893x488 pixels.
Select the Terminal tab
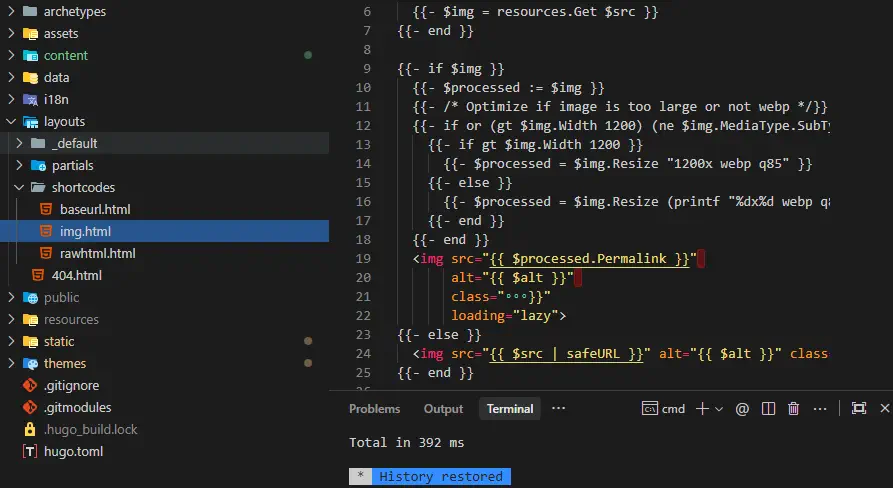coord(510,409)
